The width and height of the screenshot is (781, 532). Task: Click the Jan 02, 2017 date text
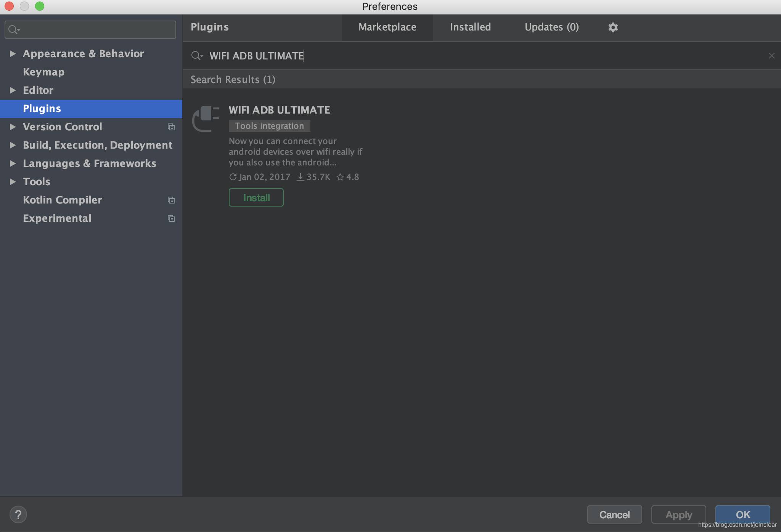265,177
